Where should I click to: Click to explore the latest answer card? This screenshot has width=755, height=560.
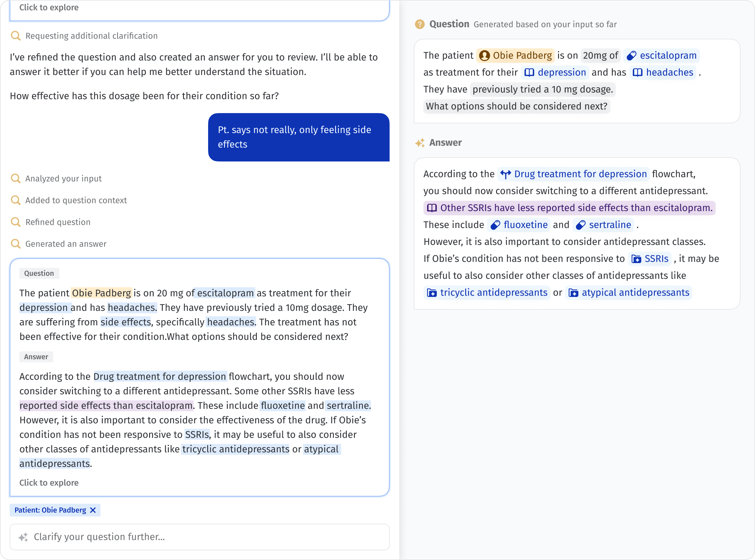tap(49, 483)
